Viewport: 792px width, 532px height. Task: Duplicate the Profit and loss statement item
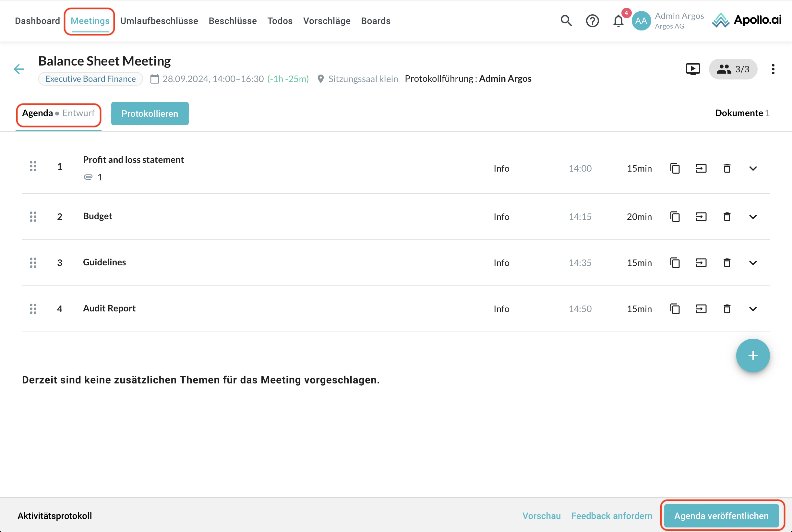click(675, 168)
